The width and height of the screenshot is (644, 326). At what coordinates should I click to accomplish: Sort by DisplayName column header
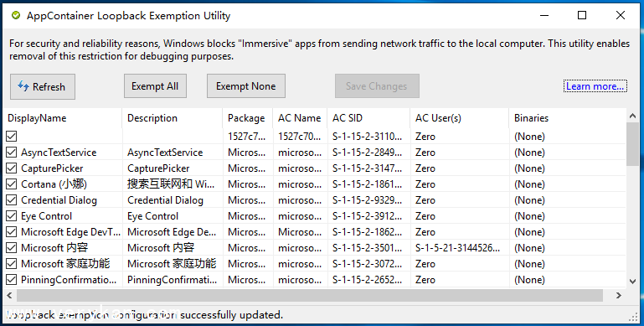[x=63, y=118]
